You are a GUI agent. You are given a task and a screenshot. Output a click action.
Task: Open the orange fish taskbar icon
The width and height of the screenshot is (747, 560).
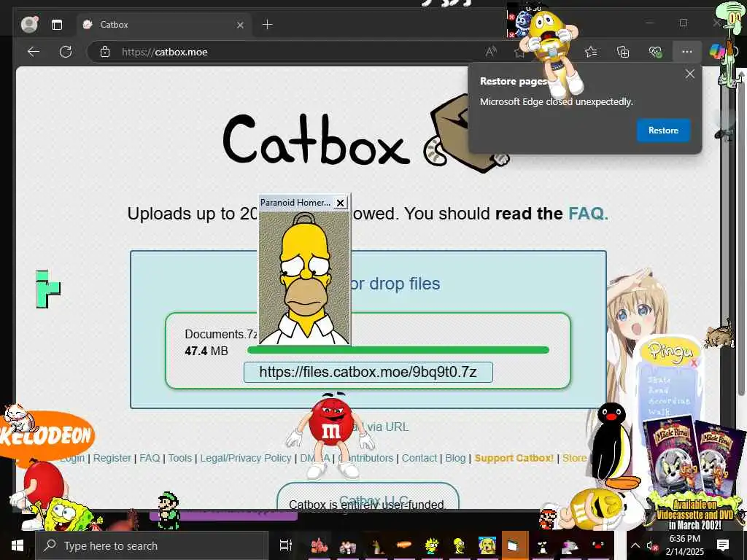tap(403, 545)
